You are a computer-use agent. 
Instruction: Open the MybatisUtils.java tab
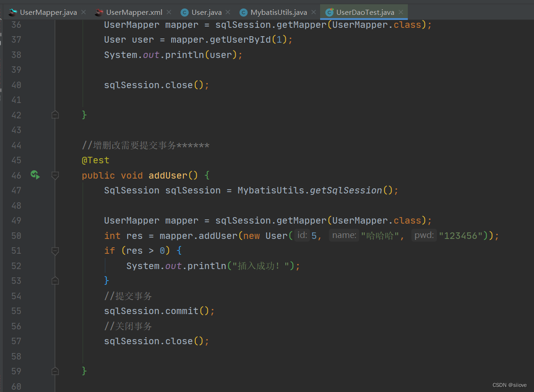pyautogui.click(x=278, y=12)
